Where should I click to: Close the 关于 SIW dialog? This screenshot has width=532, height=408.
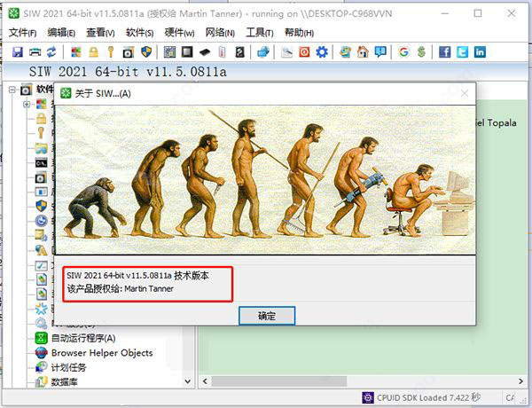[465, 93]
